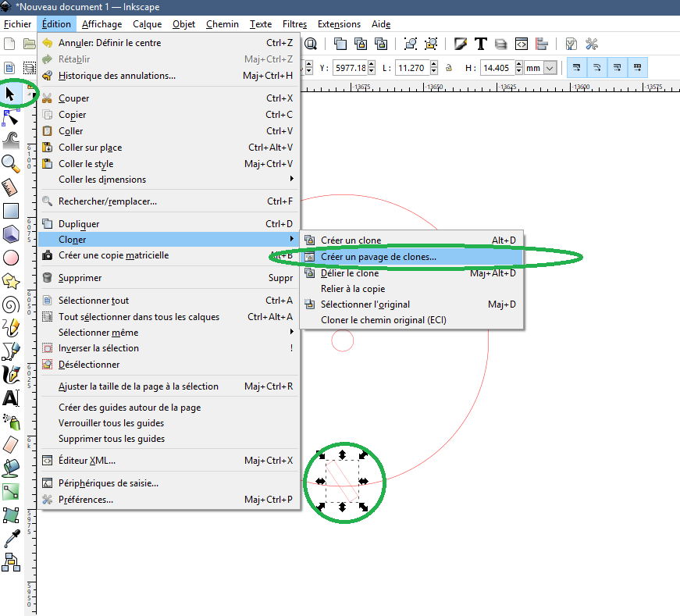Choose Préférences menu entry
The image size is (680, 616).
[169, 500]
